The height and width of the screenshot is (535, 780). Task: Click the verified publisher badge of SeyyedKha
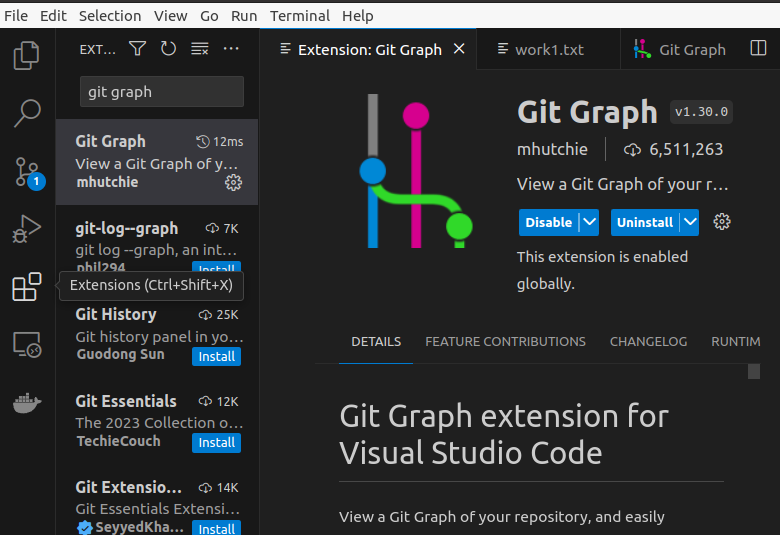click(x=85, y=528)
